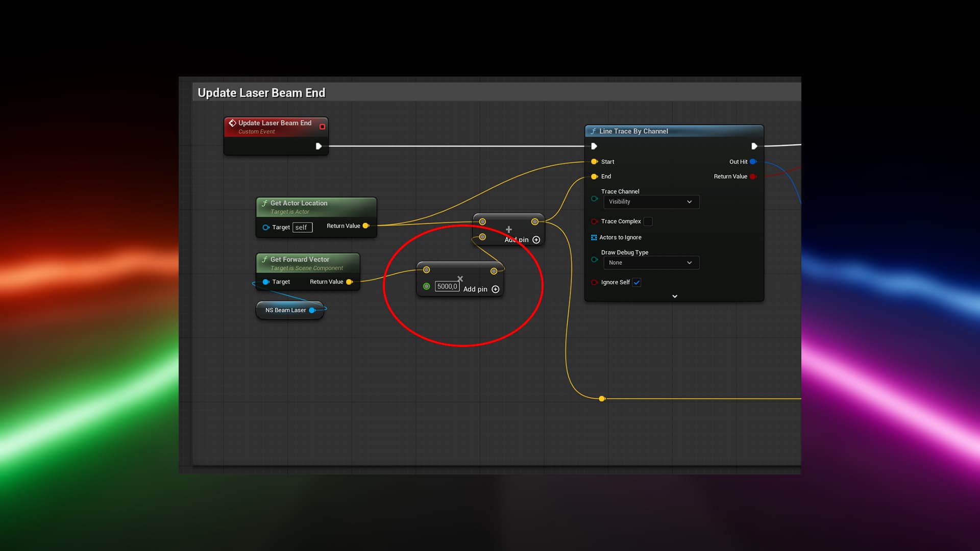Click the Actors to Ignore array pin
Screen dimensions: 980x551
coord(594,237)
